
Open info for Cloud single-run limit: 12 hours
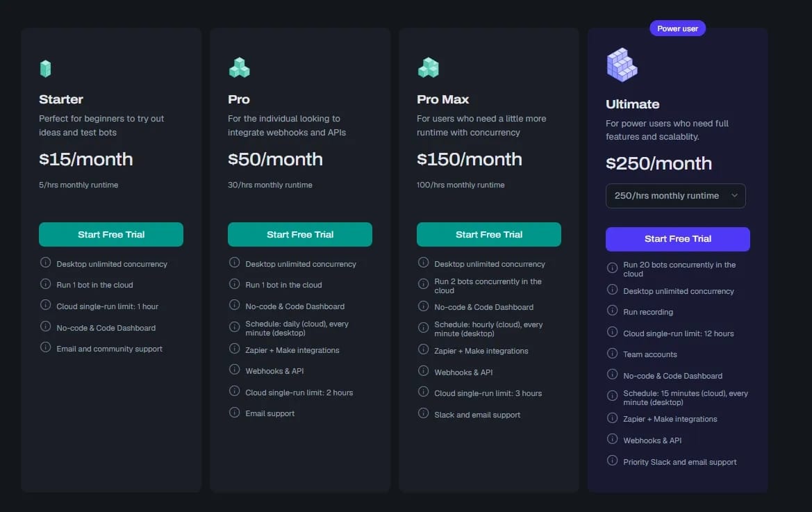coord(613,332)
